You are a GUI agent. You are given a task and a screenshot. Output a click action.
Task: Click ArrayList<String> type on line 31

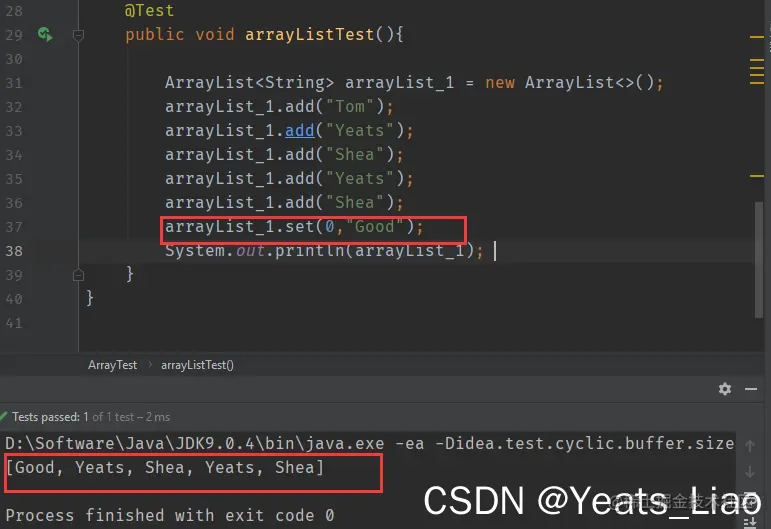(x=249, y=83)
